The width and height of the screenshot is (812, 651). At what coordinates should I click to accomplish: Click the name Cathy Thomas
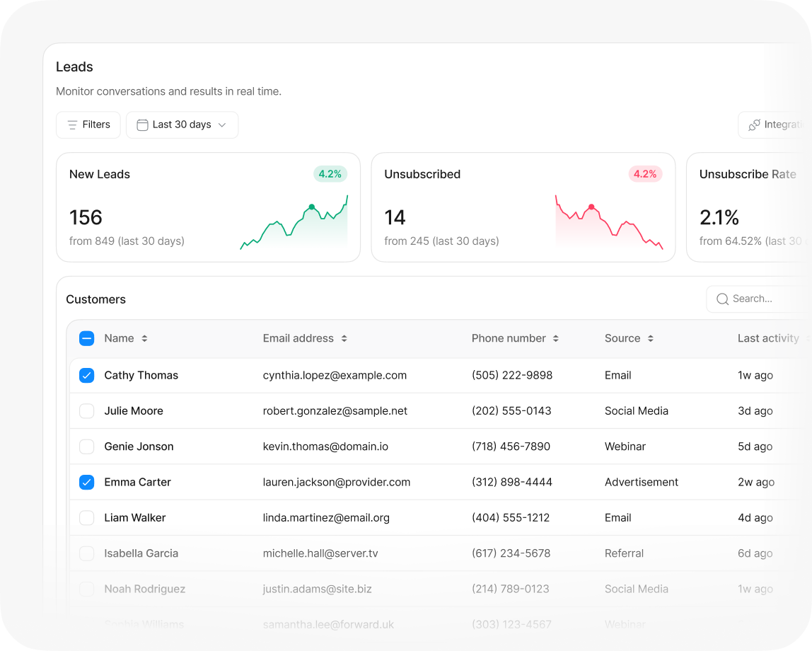pos(141,376)
